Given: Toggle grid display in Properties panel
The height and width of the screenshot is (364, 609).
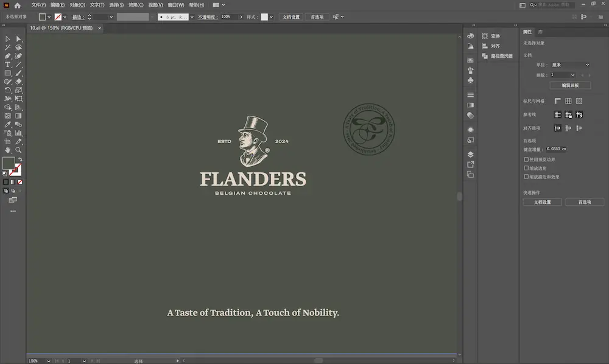Looking at the screenshot, I should 568,101.
